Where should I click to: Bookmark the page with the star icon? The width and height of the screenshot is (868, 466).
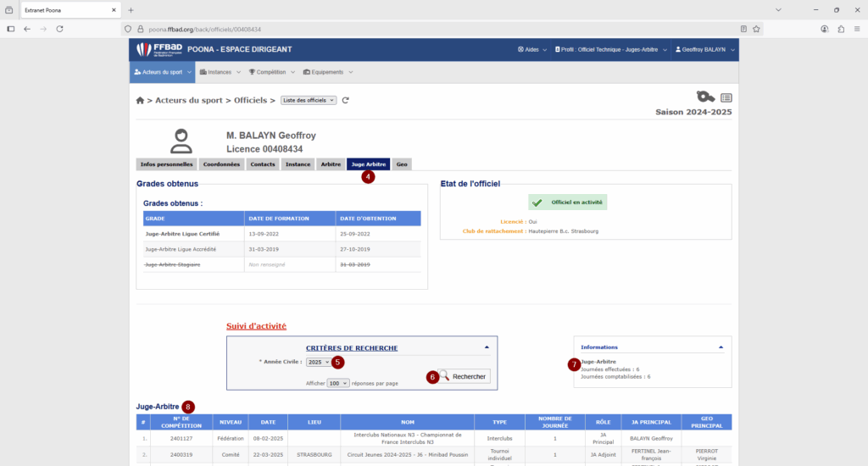pos(756,29)
